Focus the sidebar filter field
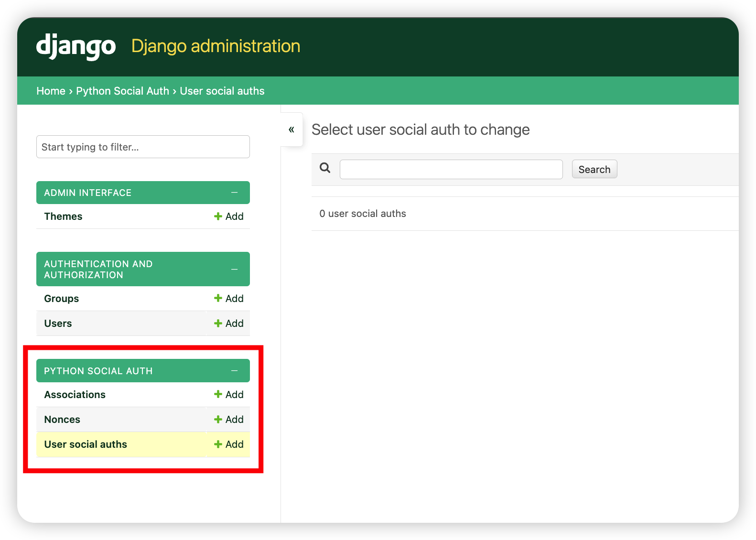The height and width of the screenshot is (540, 756). 143,147
